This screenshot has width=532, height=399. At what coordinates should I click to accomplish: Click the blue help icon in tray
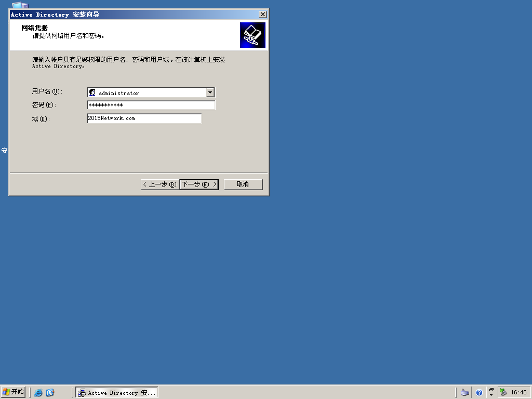478,393
